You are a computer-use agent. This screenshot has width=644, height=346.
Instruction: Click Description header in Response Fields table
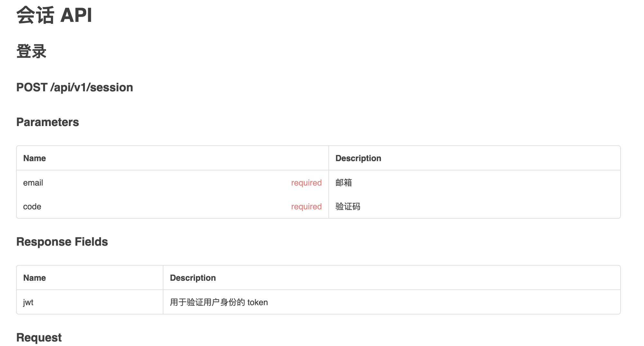(x=193, y=278)
